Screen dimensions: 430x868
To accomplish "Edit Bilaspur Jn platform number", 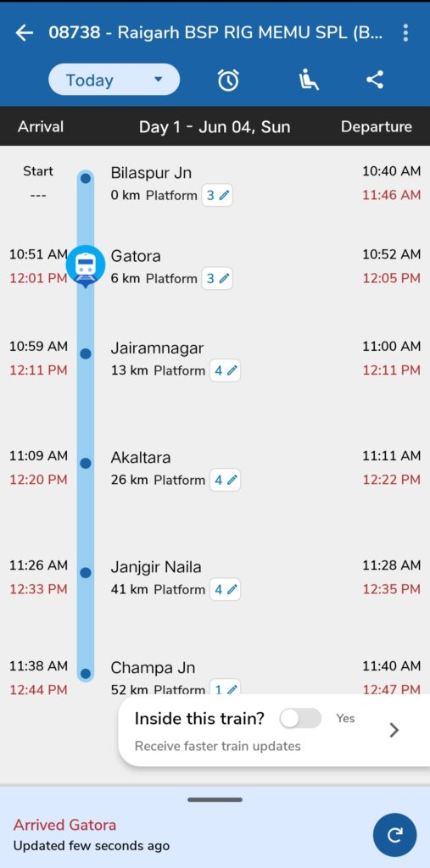I will click(x=217, y=196).
